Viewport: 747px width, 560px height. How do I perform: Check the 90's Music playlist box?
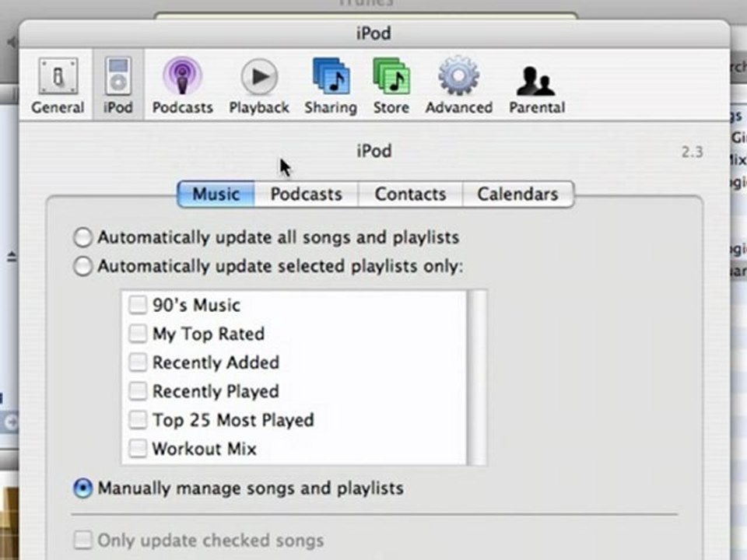click(x=138, y=305)
